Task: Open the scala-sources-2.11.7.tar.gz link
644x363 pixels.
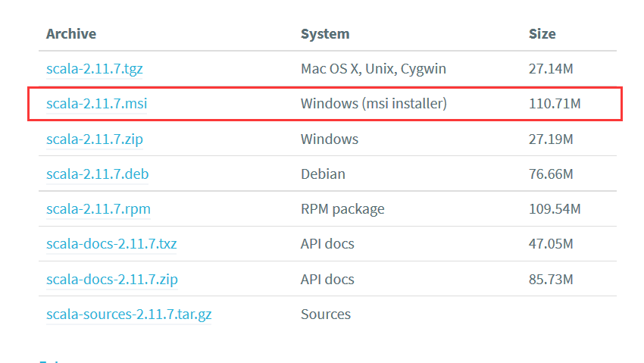Action: click(x=129, y=314)
